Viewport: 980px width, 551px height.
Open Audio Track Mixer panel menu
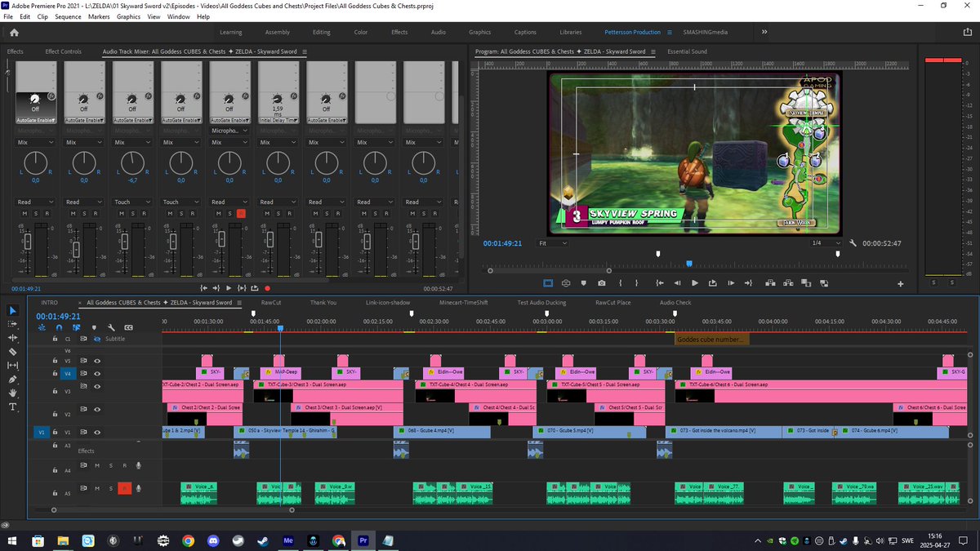(x=305, y=51)
